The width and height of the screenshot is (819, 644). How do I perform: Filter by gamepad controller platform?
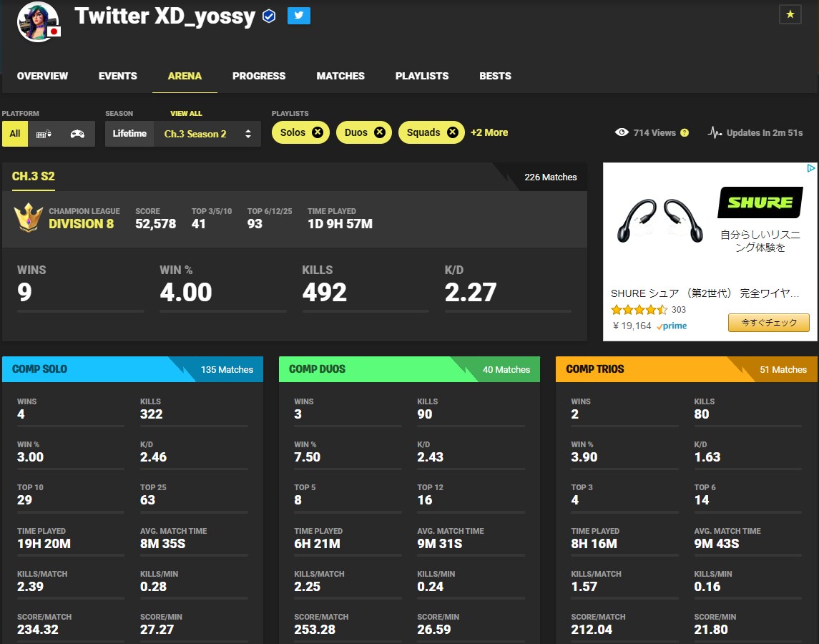point(77,134)
